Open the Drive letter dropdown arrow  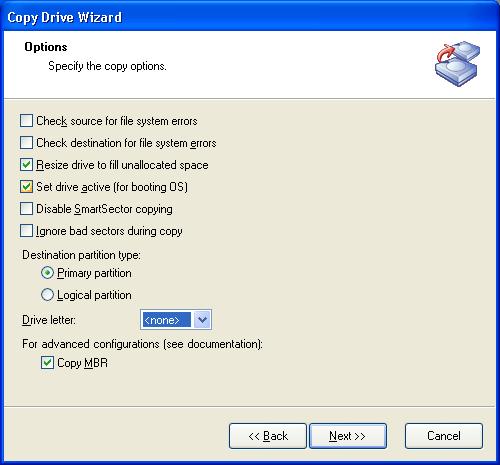202,320
